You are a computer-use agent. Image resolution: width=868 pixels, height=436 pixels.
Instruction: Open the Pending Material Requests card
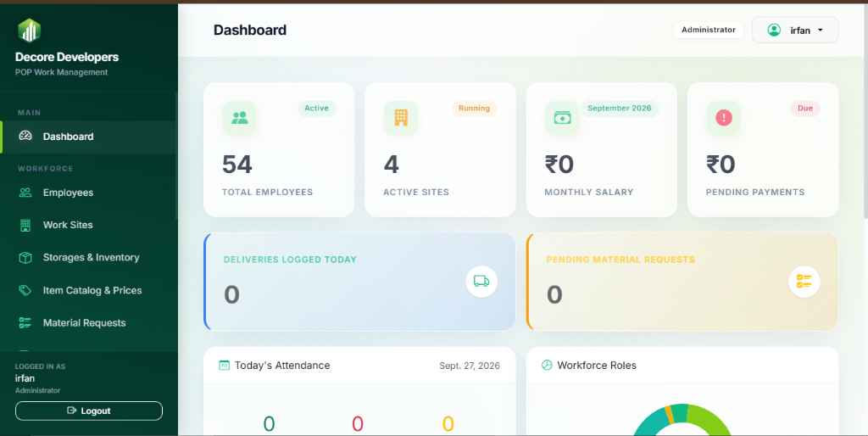682,282
